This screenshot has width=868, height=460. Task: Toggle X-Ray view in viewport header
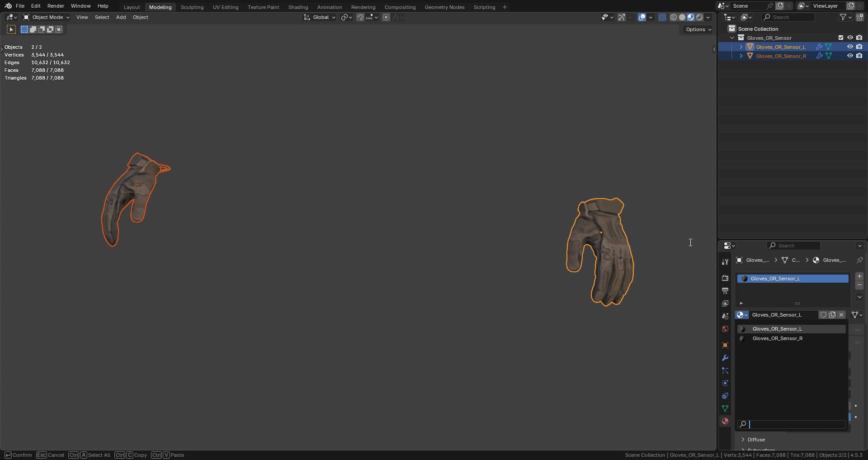[662, 17]
